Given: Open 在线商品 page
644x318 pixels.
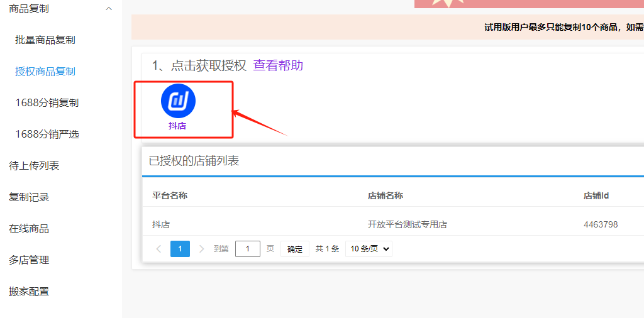Looking at the screenshot, I should pyautogui.click(x=29, y=229).
